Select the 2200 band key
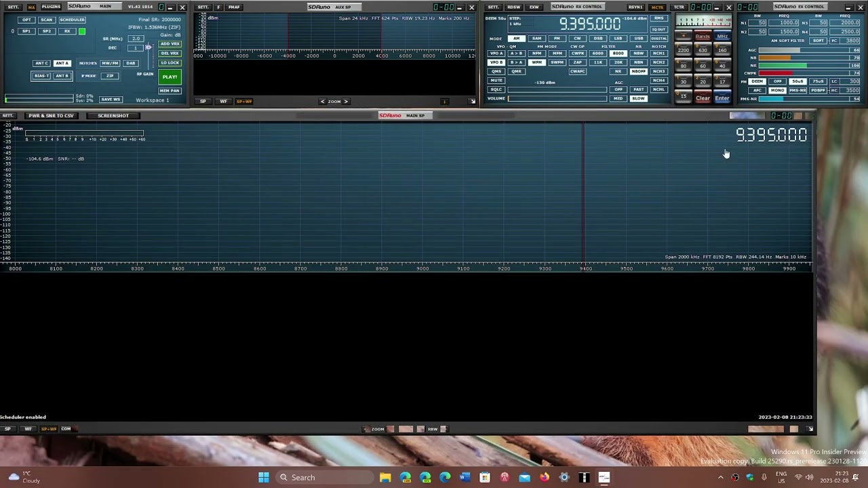 pyautogui.click(x=683, y=51)
